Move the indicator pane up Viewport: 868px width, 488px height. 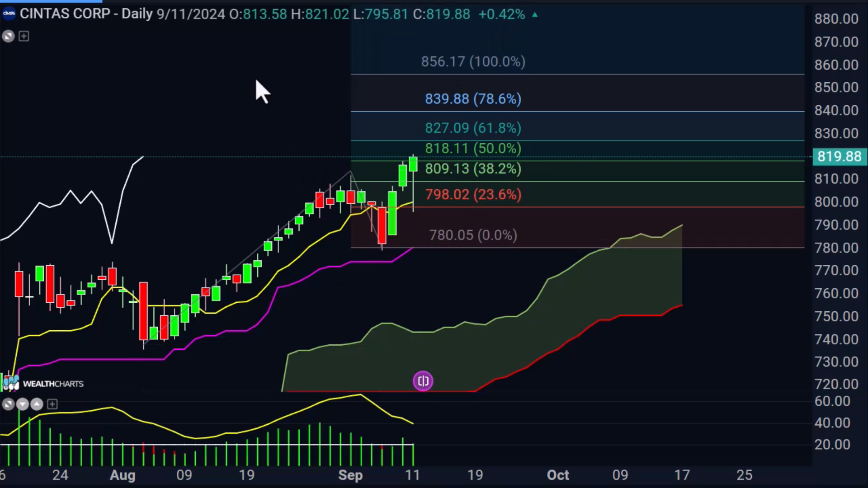pos(37,404)
